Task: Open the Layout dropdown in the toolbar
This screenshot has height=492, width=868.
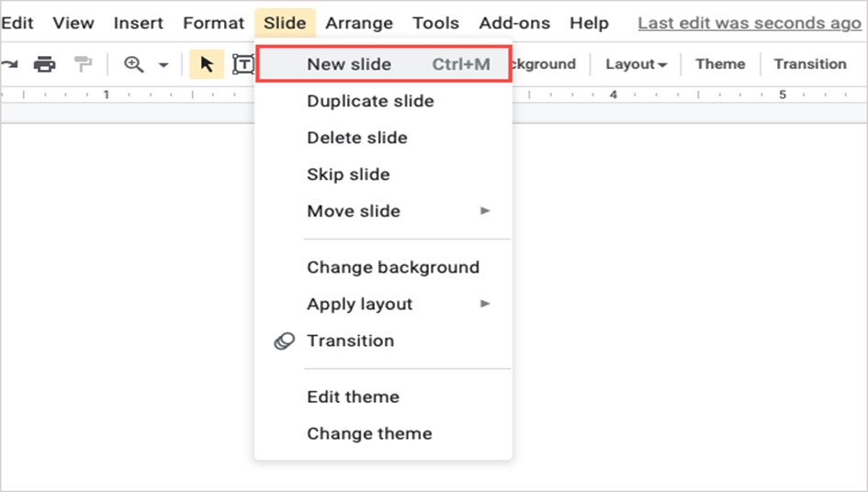Action: pyautogui.click(x=636, y=64)
